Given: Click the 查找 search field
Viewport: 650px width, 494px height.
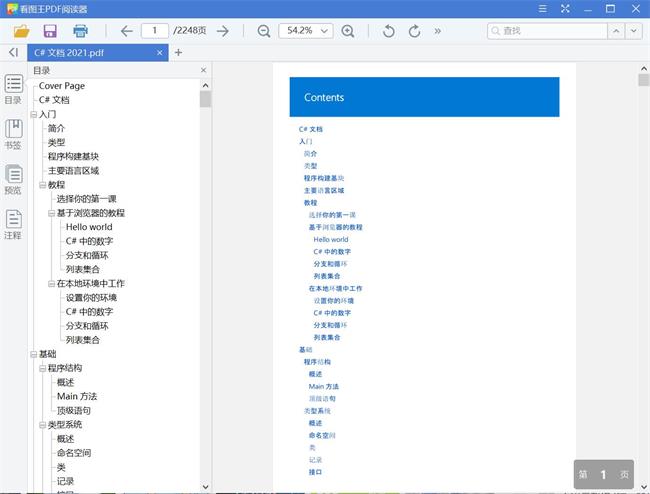Looking at the screenshot, I should click(547, 31).
